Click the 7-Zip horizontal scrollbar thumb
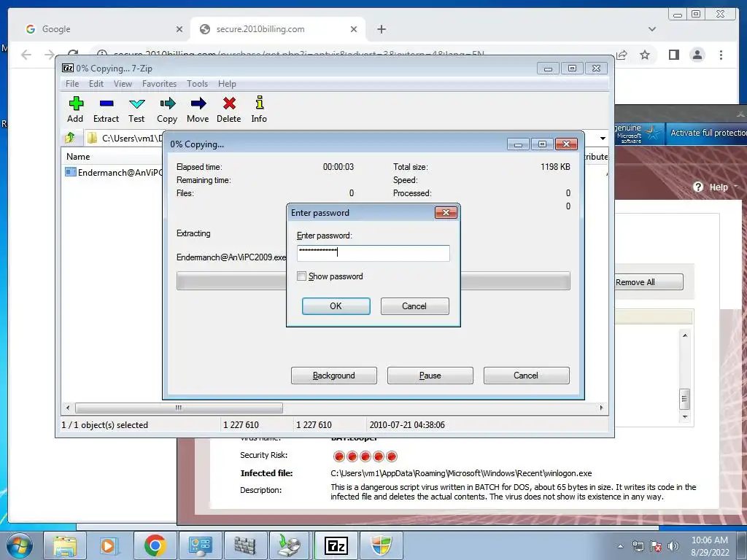Viewport: 747px width, 560px height. (179, 408)
